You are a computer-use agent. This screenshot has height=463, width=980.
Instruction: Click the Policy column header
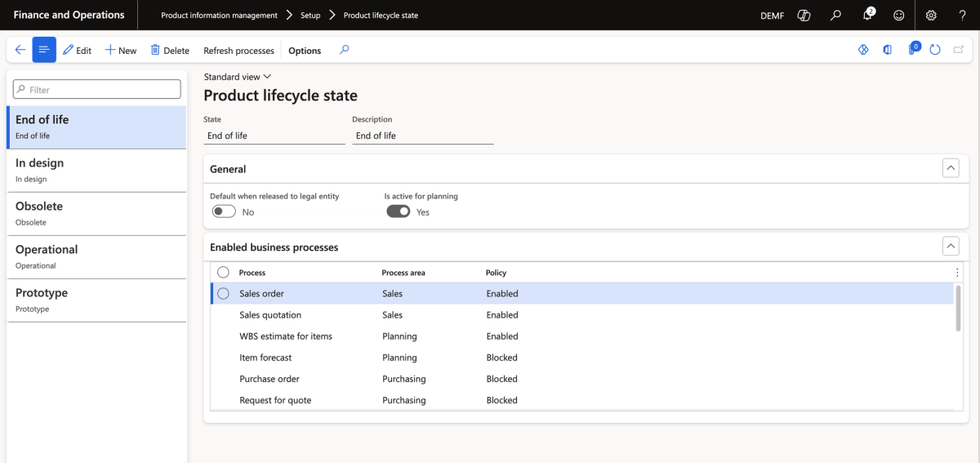[496, 273]
